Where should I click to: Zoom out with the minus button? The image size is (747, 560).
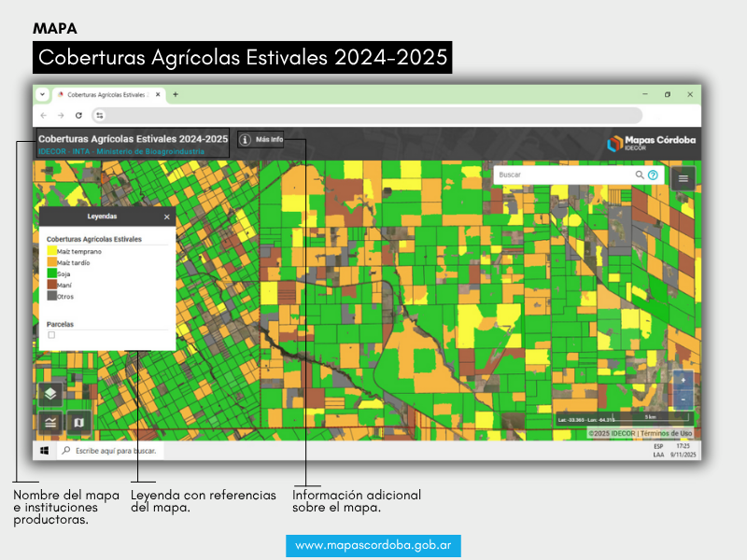click(x=684, y=399)
